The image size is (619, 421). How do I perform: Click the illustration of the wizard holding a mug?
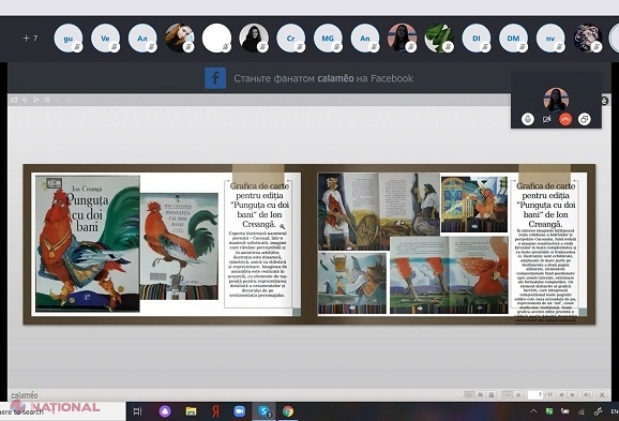click(352, 283)
